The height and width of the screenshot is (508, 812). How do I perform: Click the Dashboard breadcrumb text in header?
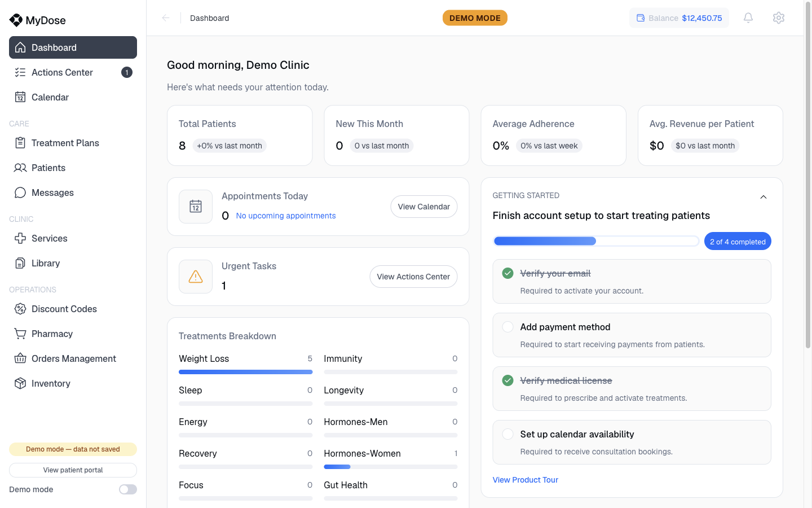pyautogui.click(x=210, y=18)
